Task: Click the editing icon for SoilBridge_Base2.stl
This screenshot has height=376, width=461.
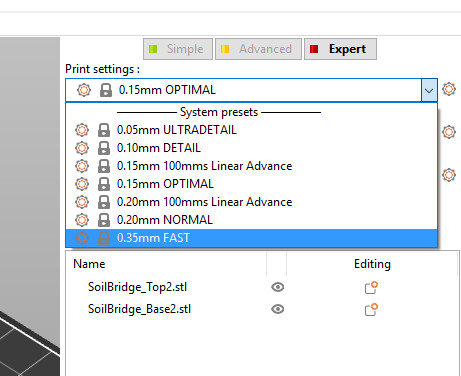Action: click(x=371, y=310)
